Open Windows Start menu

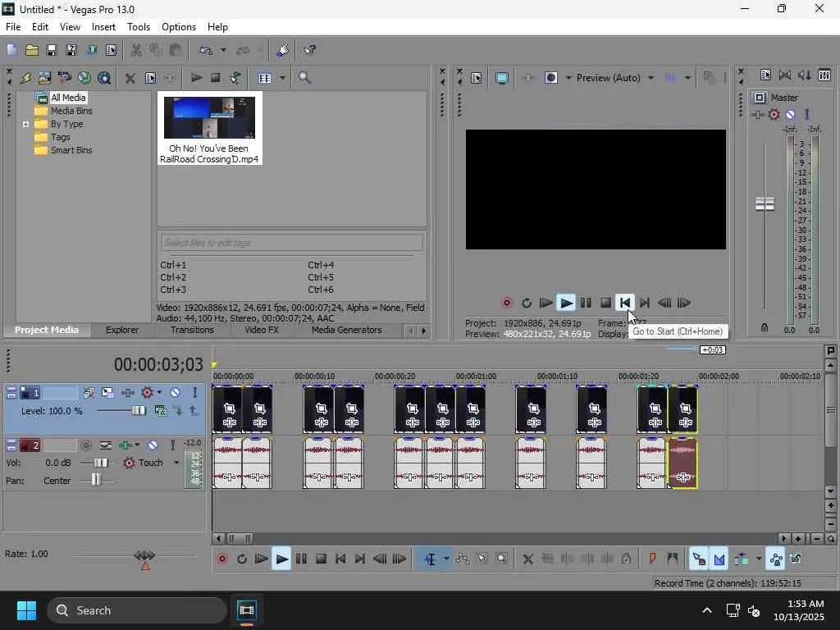pos(26,610)
